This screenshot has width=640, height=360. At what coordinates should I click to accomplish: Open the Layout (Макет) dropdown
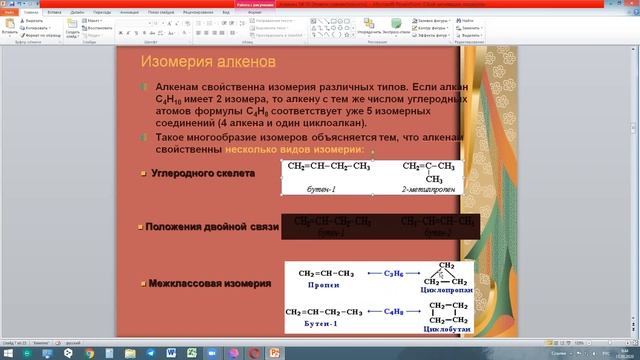click(x=92, y=21)
